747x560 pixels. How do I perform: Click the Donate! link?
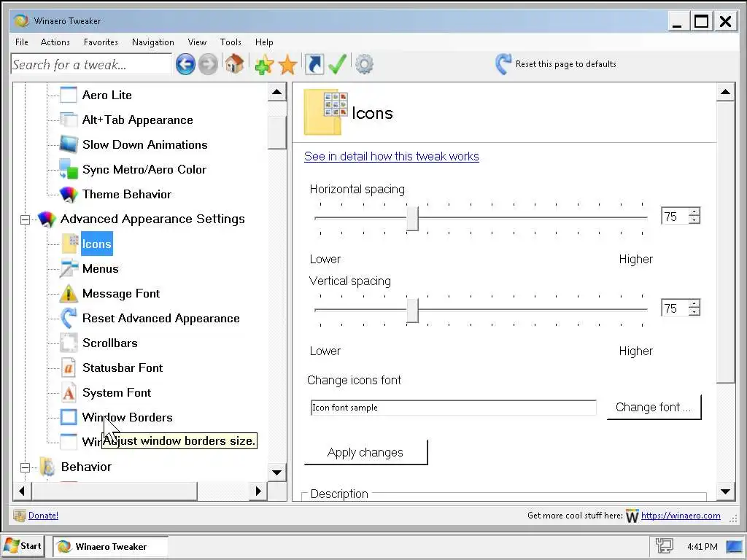click(x=43, y=516)
